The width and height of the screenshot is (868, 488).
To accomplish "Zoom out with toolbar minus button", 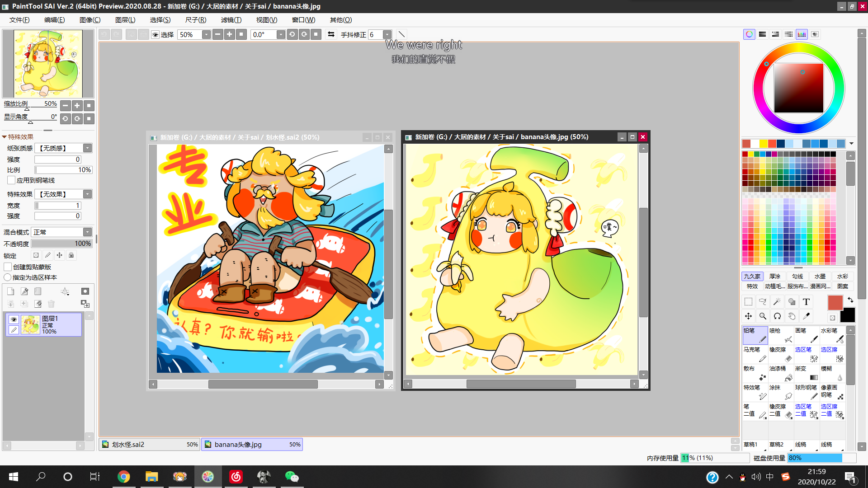I will pos(218,34).
